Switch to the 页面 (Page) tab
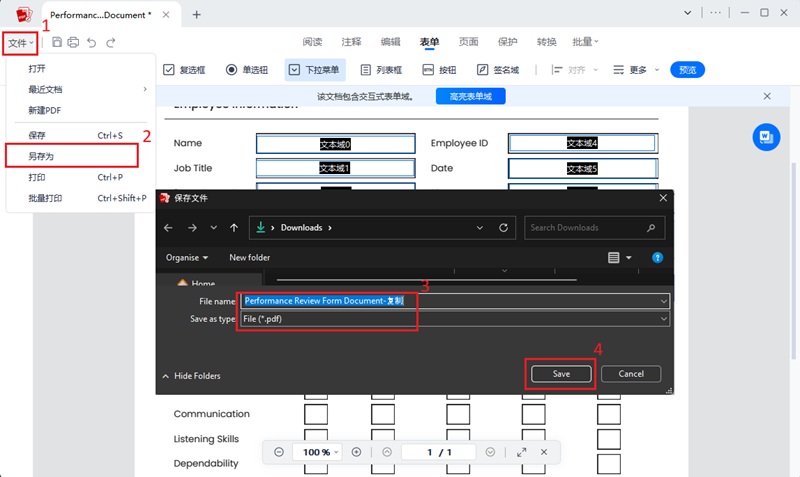Screen dimensions: 800x477 pyautogui.click(x=468, y=42)
